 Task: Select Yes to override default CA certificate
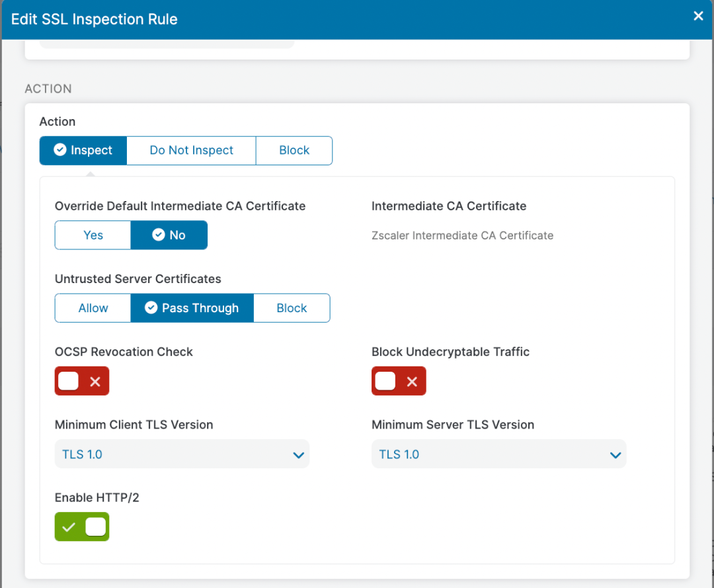pos(93,235)
